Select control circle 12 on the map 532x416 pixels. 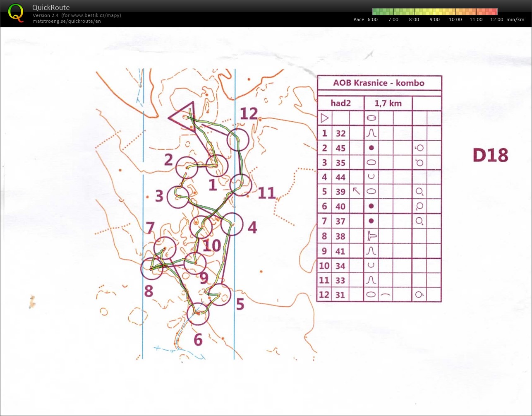click(x=238, y=139)
